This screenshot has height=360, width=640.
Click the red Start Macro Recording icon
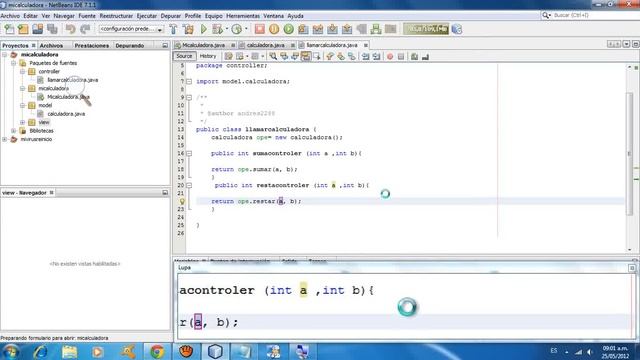click(390, 57)
